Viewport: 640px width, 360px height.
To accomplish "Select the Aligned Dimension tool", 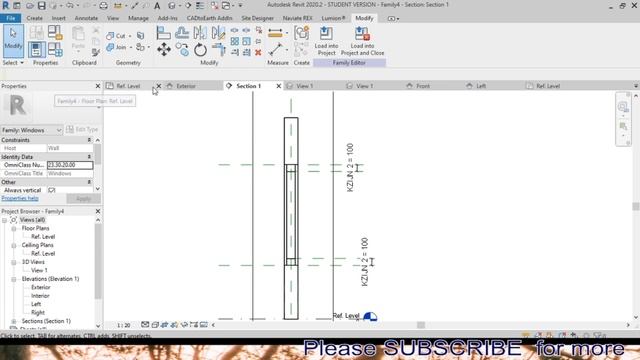I will (276, 33).
